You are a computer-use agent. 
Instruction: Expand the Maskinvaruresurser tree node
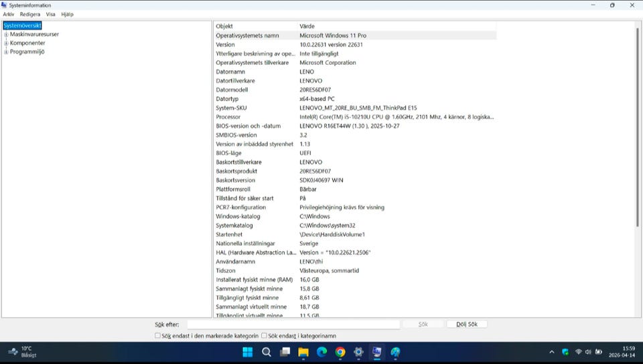point(6,34)
